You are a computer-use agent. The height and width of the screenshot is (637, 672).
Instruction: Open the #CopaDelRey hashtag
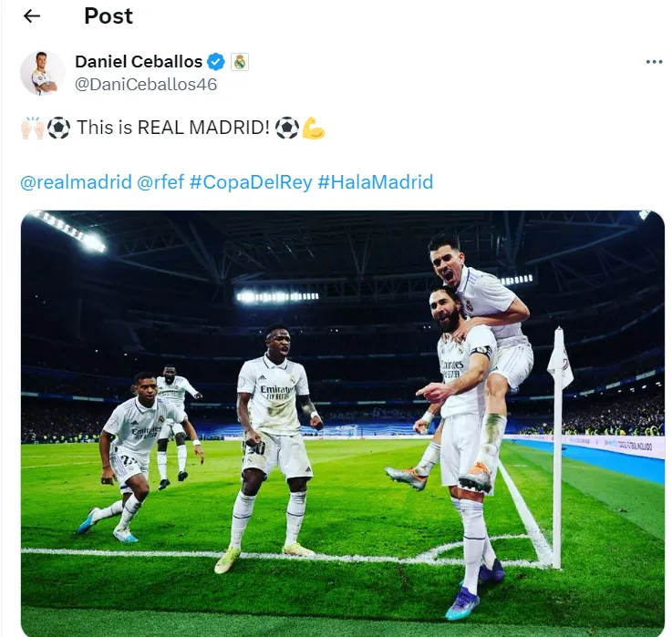point(251,182)
